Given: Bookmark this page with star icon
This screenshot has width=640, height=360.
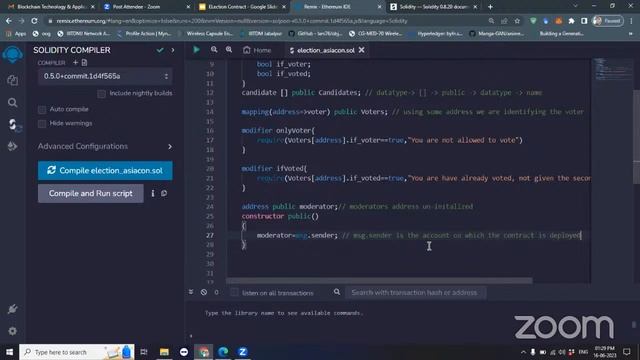Looking at the screenshot, I should [517, 21].
